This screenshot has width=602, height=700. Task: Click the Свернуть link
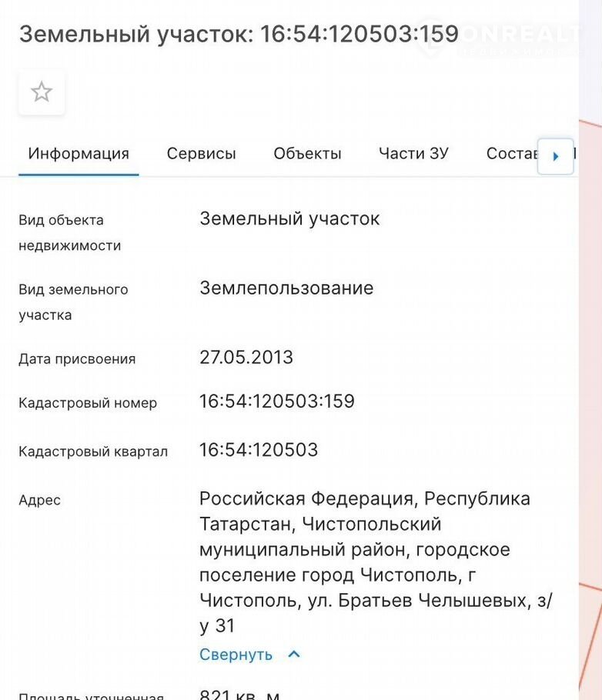pos(236,655)
